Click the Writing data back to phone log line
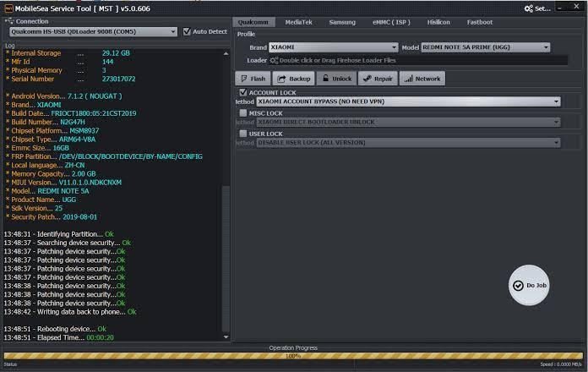588x372 pixels. click(x=70, y=312)
